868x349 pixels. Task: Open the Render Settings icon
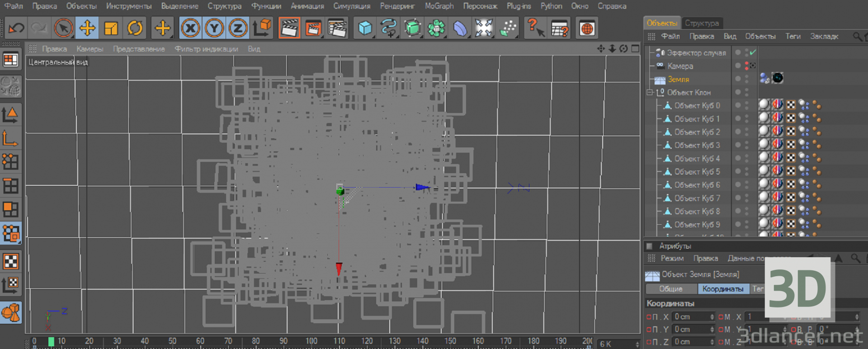coord(337,28)
